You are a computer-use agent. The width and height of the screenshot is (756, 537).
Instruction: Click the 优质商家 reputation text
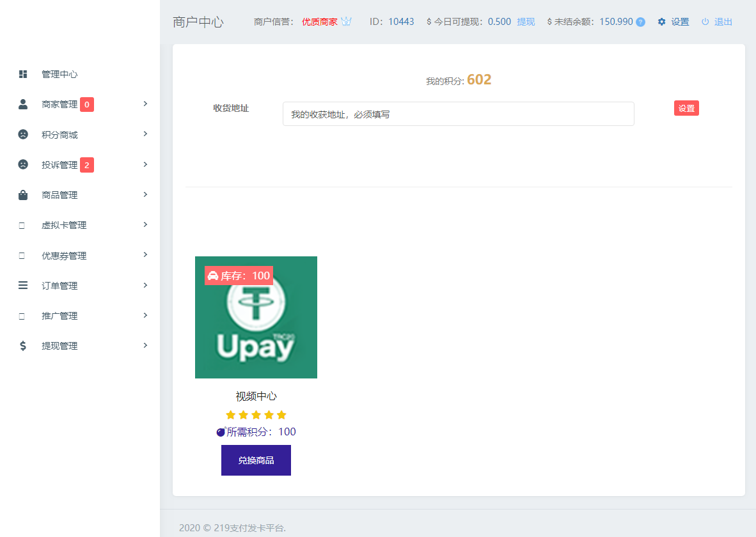tap(320, 22)
